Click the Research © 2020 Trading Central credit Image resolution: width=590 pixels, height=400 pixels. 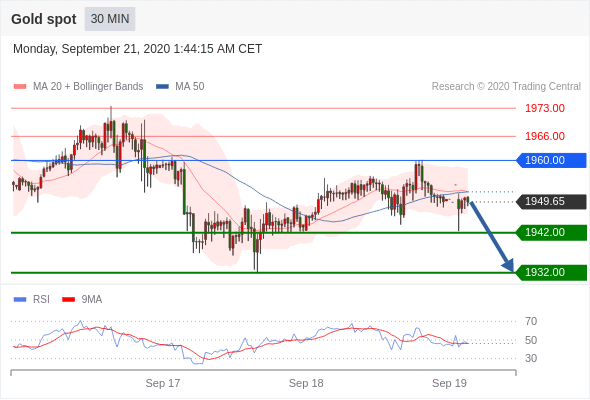[x=506, y=87]
